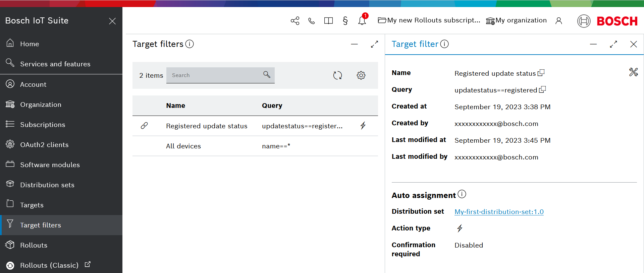Image resolution: width=644 pixels, height=273 pixels.
Task: Click edit tools icon in Target filter panel
Action: coord(633,72)
